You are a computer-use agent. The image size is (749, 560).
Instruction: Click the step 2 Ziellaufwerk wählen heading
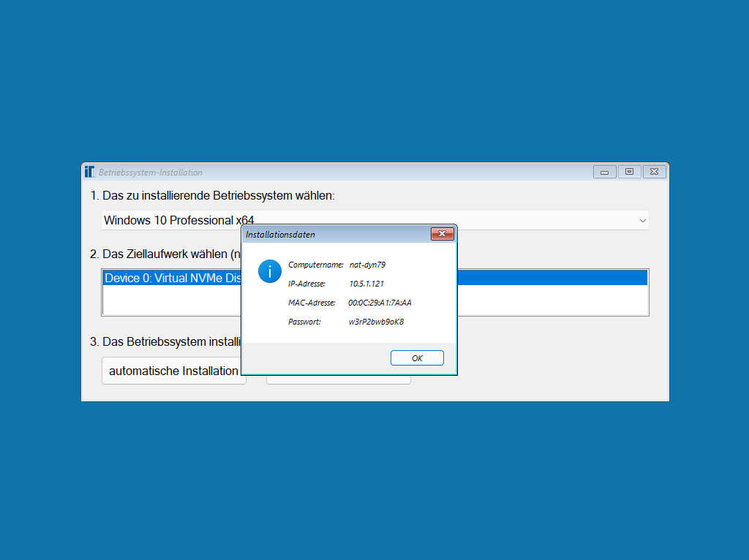coord(165,254)
